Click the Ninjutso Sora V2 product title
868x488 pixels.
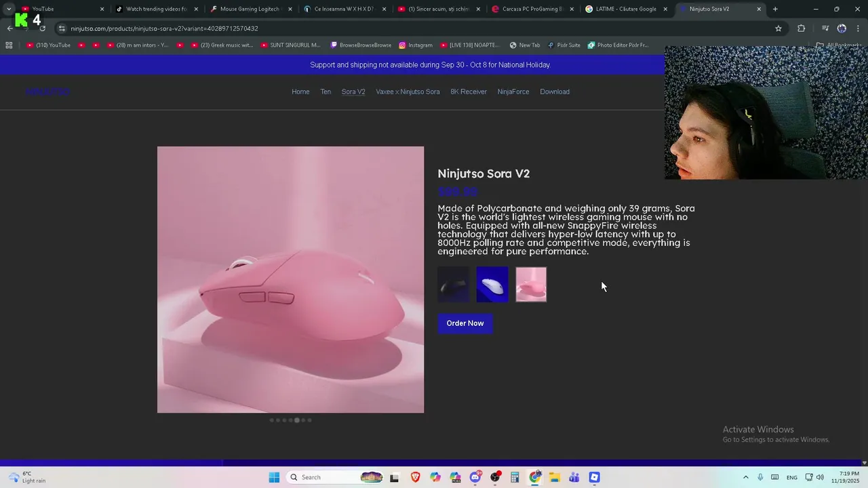pyautogui.click(x=484, y=174)
